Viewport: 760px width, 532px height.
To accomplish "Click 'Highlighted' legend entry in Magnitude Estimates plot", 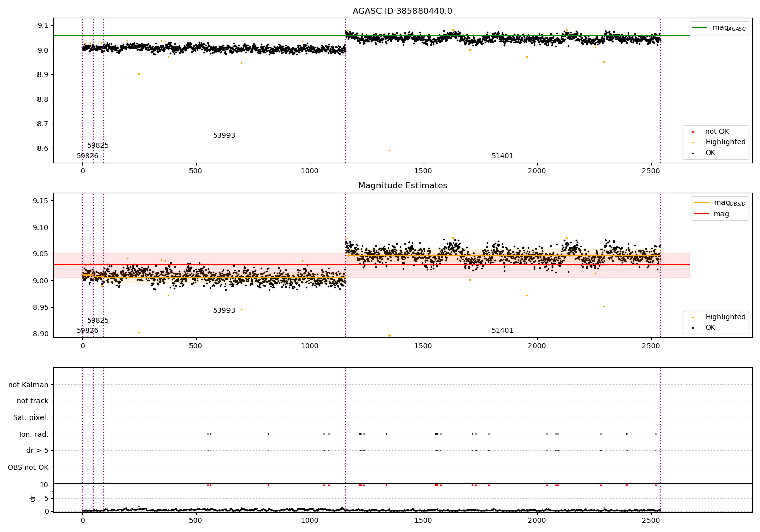I will point(726,317).
